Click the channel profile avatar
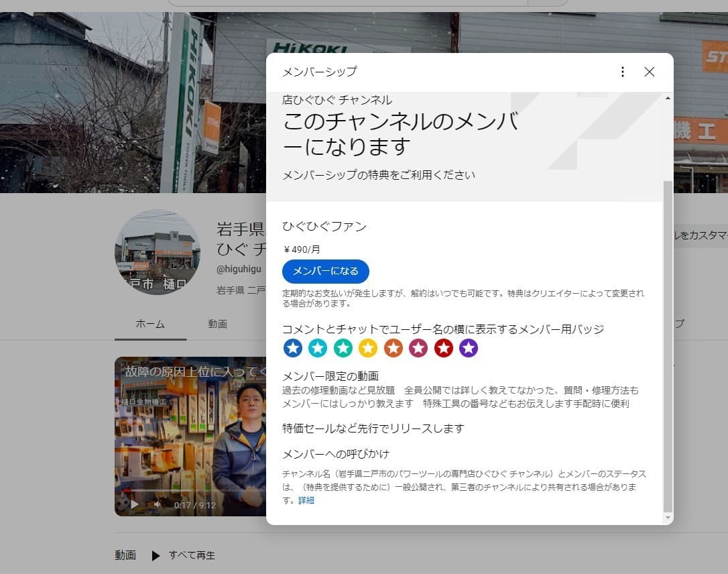The image size is (728, 574). pyautogui.click(x=158, y=253)
